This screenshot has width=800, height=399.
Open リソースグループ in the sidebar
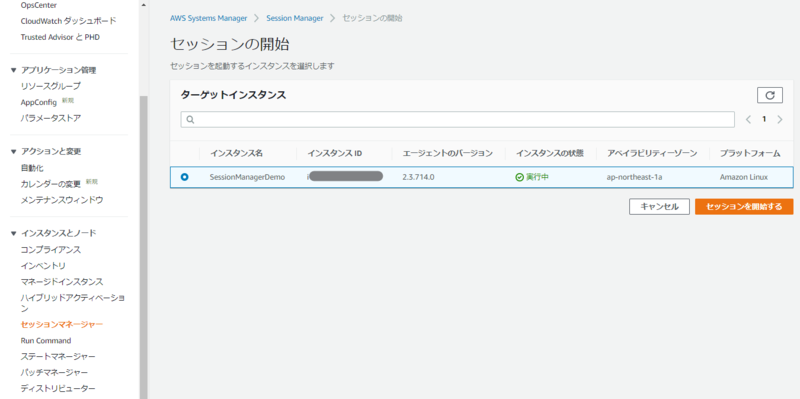(x=51, y=86)
